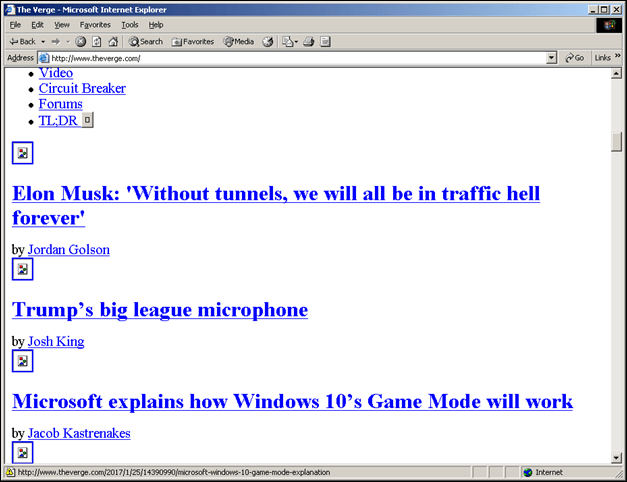This screenshot has height=482, width=627.
Task: View author Josh King's page
Action: (x=56, y=342)
